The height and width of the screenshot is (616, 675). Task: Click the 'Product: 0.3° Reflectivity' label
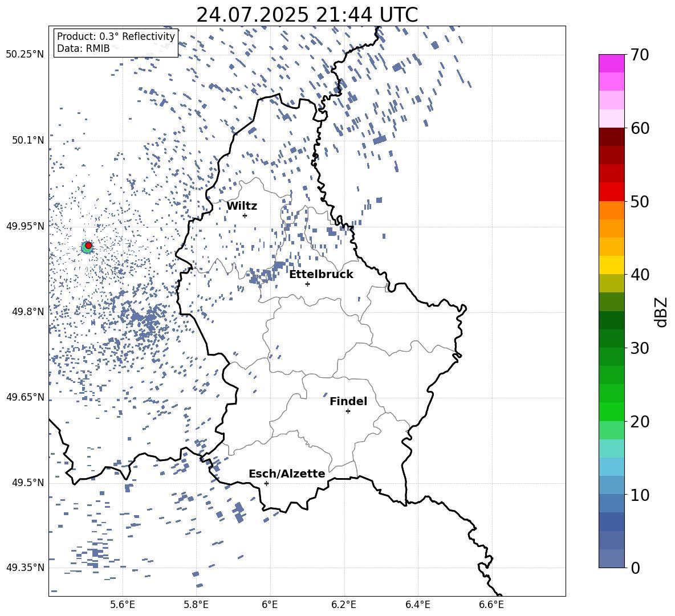point(116,36)
